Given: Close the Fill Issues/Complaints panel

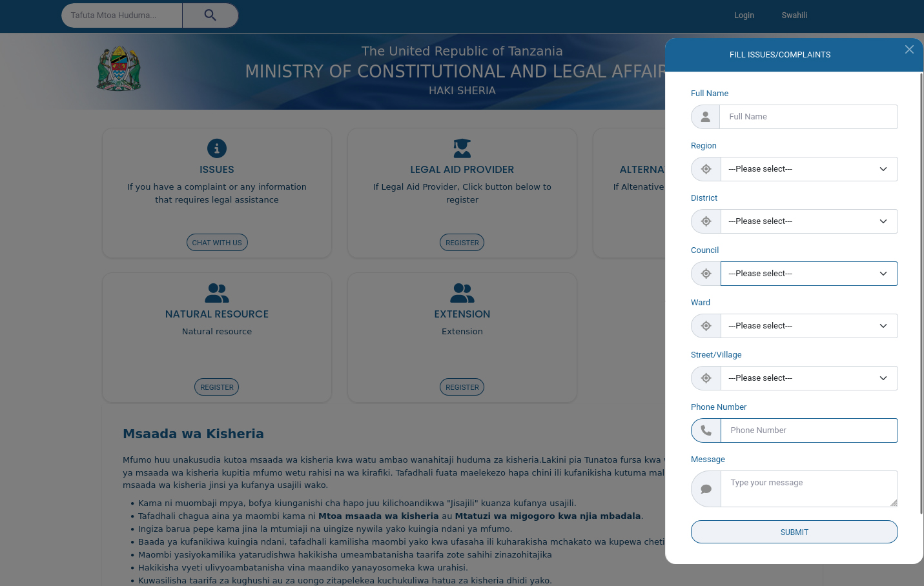Looking at the screenshot, I should [x=909, y=50].
